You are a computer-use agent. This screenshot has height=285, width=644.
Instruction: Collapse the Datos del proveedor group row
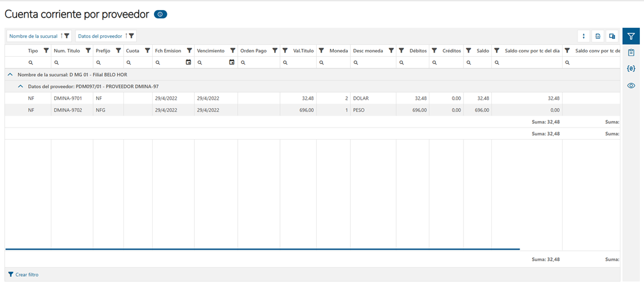coord(21,87)
